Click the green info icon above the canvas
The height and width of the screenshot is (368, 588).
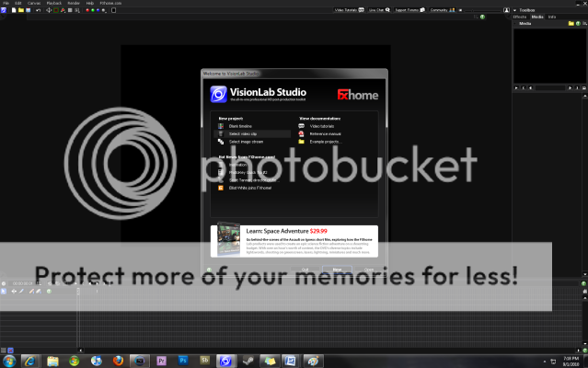(x=482, y=17)
